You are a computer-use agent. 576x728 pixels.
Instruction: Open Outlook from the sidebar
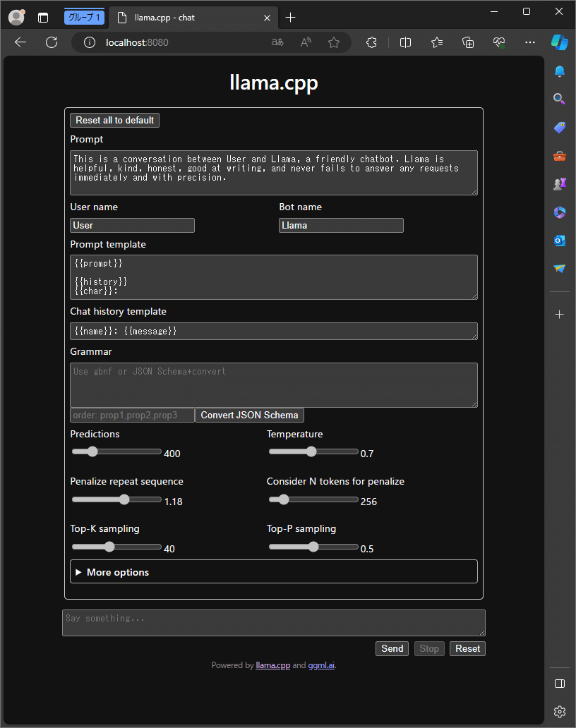click(559, 240)
